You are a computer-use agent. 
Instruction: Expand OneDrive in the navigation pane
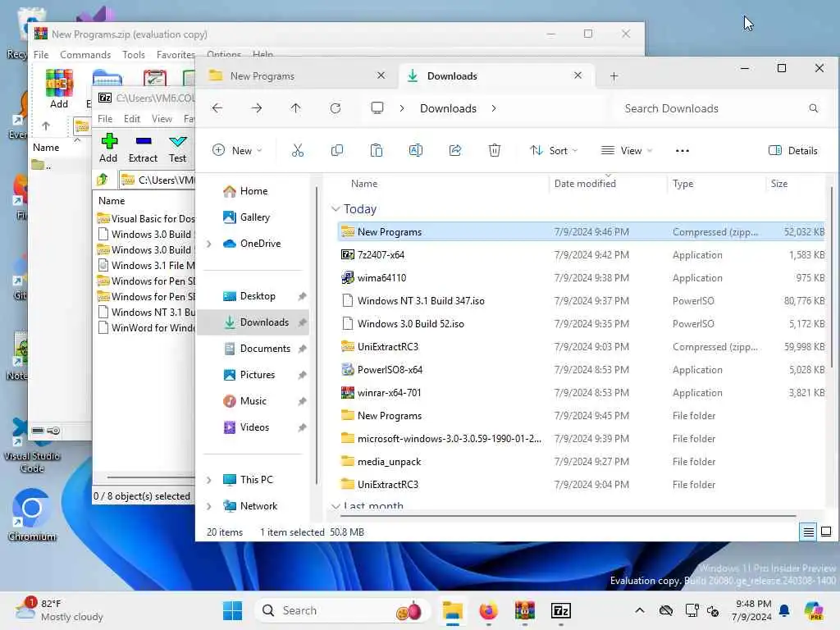pos(209,244)
